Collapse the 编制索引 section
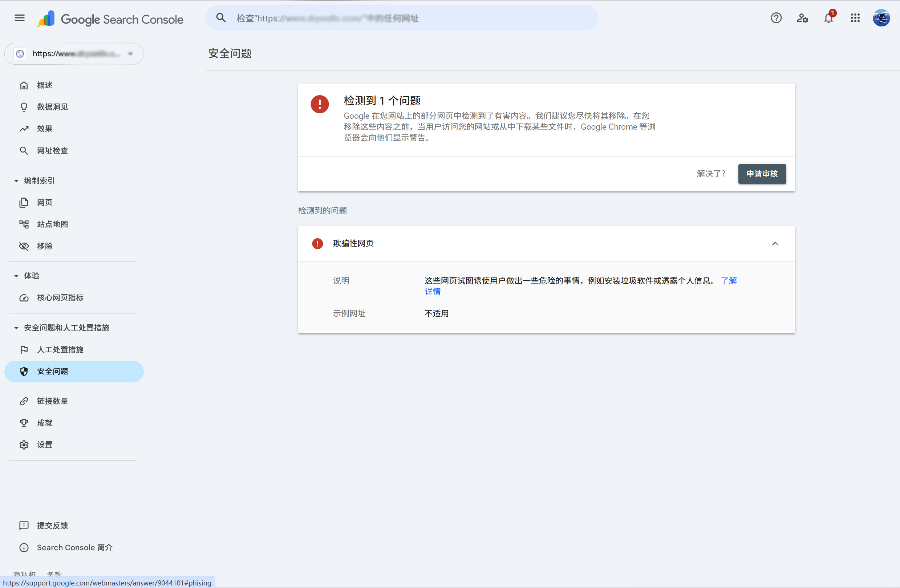This screenshot has height=588, width=900. click(16, 181)
